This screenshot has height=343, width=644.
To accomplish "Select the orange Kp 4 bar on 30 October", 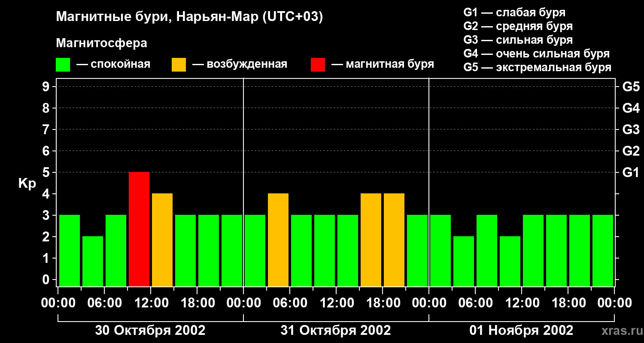I will click(x=162, y=240).
